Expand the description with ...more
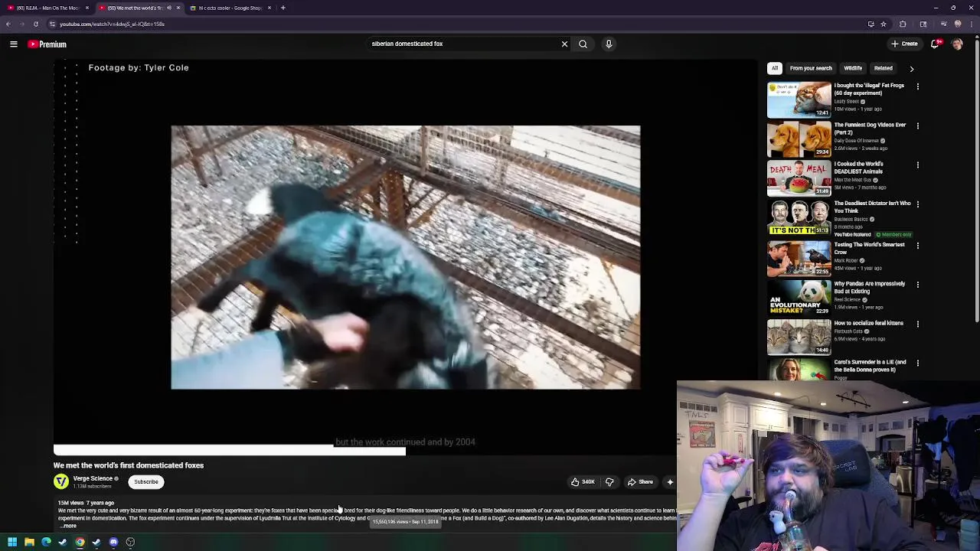The image size is (980, 551). click(x=69, y=526)
